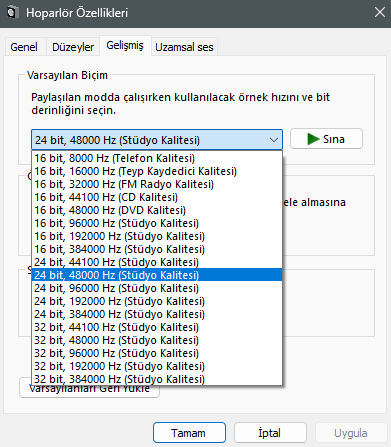Screen dimensions: 391x447
Task: Click Varsayılanları Geri Yükle button
Action: (x=89, y=391)
